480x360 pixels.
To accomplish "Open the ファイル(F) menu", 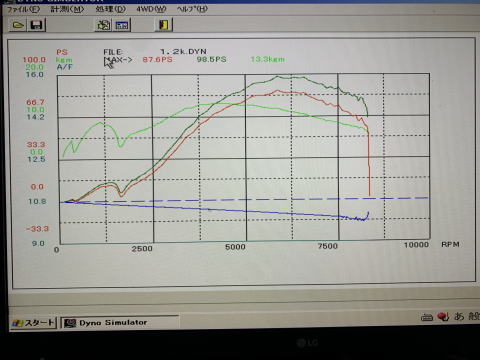I will (23, 9).
